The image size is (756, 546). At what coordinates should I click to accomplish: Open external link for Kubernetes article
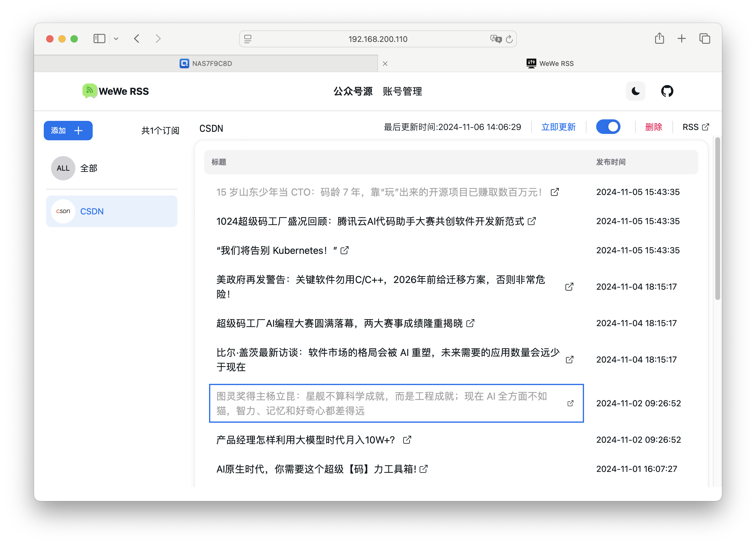344,251
